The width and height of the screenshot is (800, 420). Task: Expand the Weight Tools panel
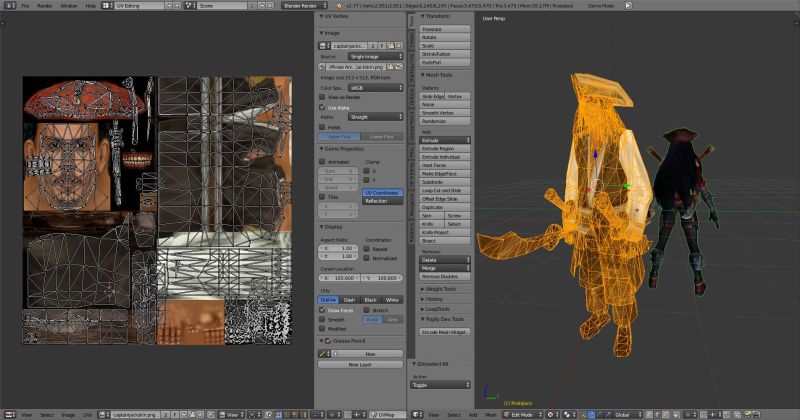pyautogui.click(x=438, y=289)
